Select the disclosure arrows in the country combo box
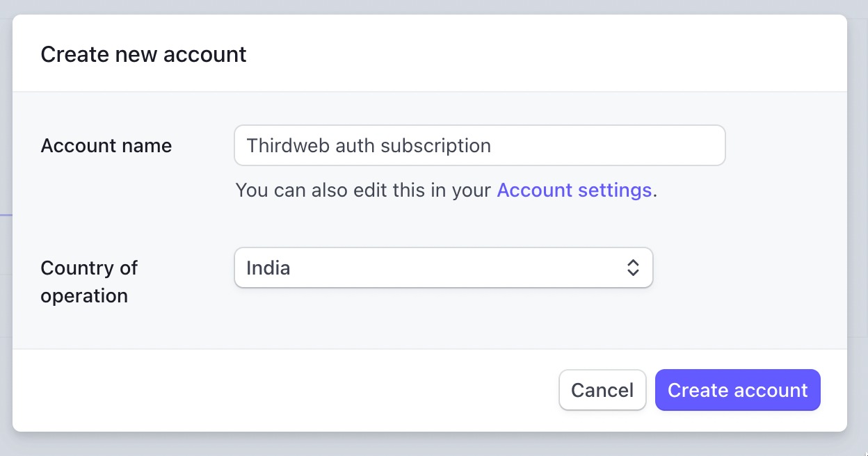The width and height of the screenshot is (868, 456). pyautogui.click(x=634, y=268)
